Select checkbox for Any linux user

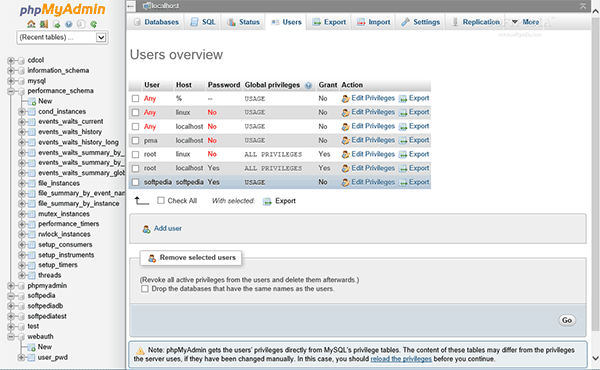(x=135, y=112)
